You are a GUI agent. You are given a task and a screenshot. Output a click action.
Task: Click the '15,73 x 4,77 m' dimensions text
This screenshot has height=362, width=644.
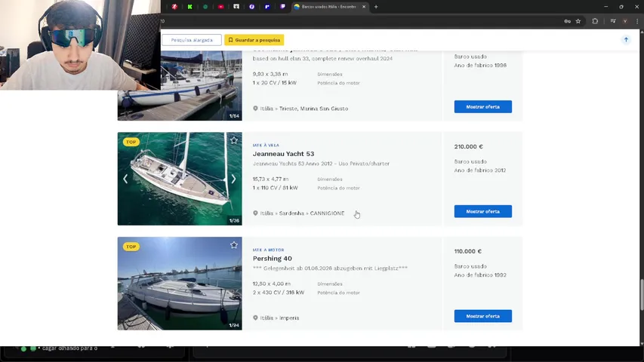270,179
